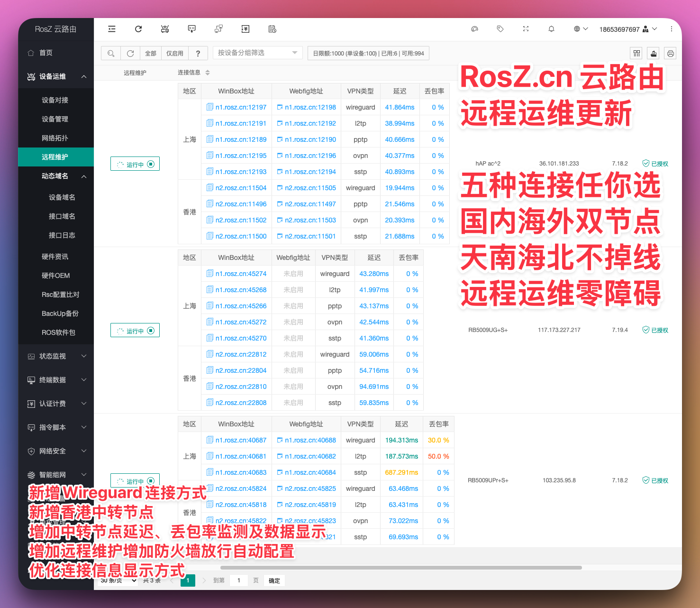Click the tag icon in header
The height and width of the screenshot is (608, 700).
[500, 29]
